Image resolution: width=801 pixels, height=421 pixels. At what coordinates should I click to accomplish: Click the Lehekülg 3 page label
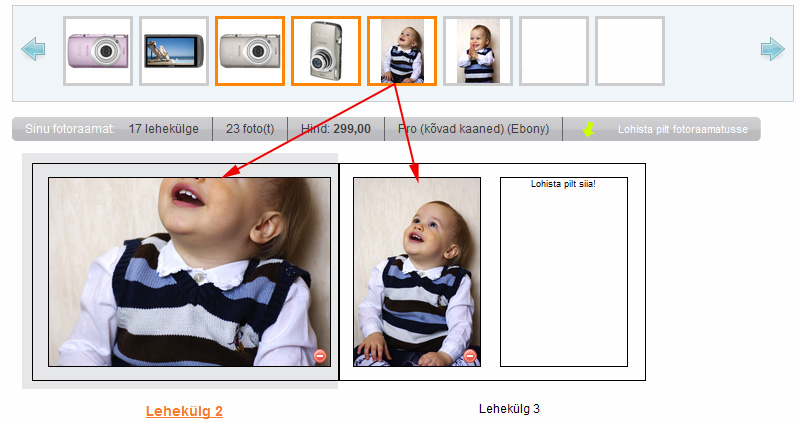(509, 409)
